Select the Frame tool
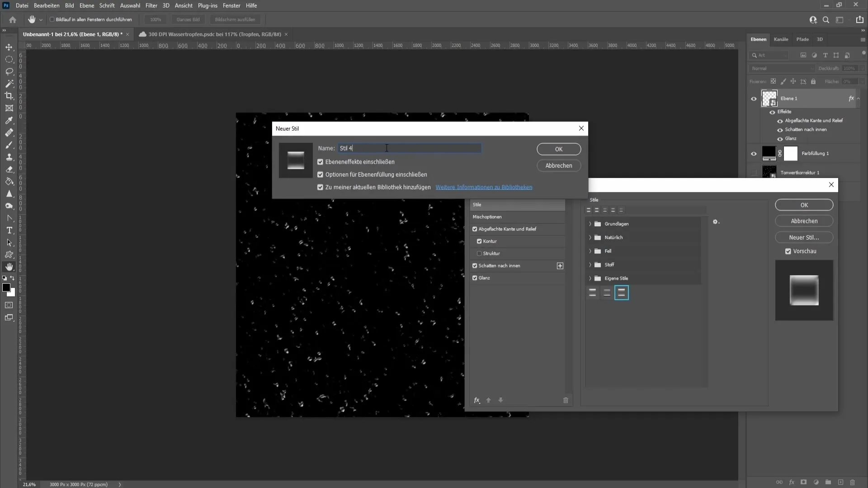The height and width of the screenshot is (488, 868). click(x=9, y=108)
